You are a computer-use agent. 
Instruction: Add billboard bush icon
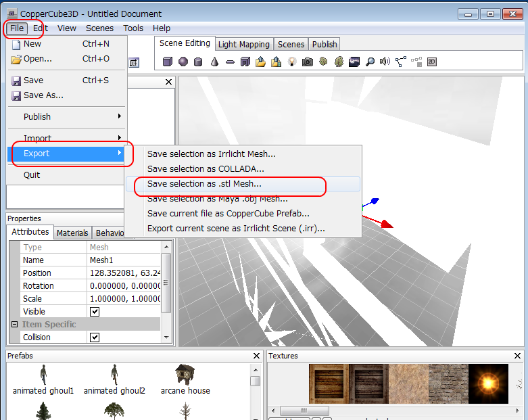click(x=323, y=62)
